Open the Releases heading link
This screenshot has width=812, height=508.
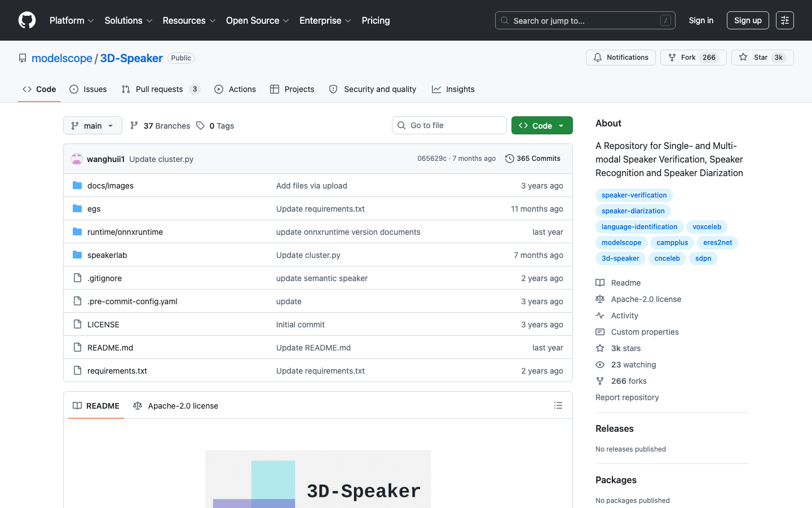click(615, 428)
